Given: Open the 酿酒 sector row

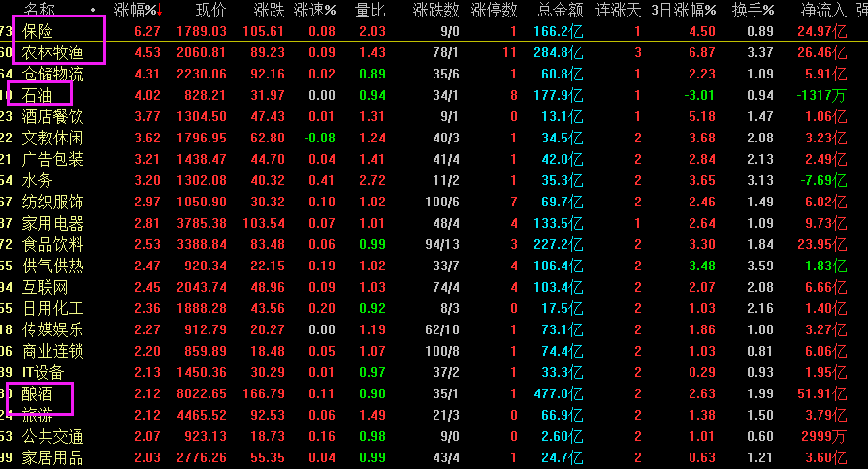Looking at the screenshot, I should click(37, 393).
